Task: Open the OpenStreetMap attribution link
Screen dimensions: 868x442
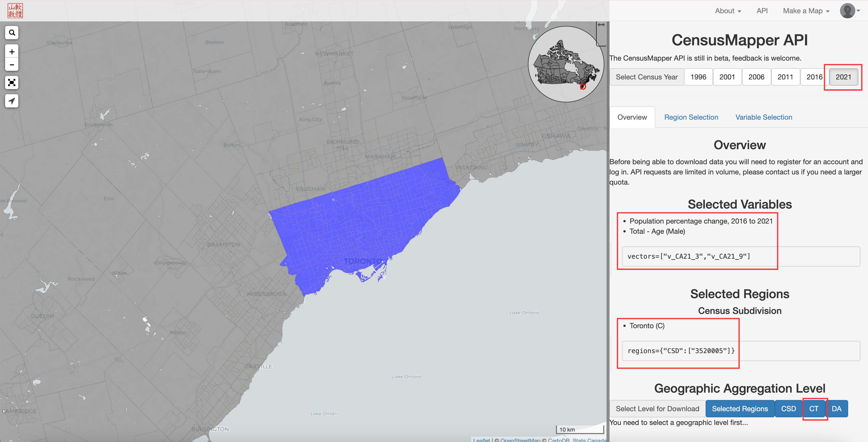Action: coord(520,440)
